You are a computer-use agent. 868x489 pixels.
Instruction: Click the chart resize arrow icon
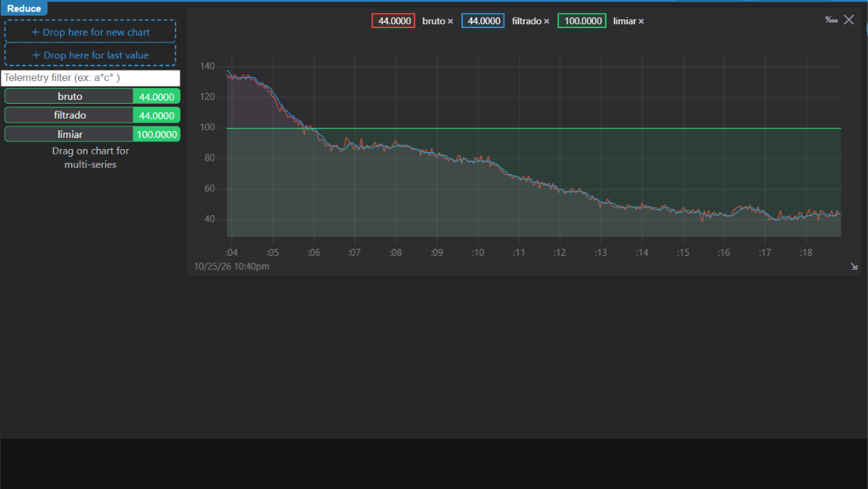click(854, 267)
